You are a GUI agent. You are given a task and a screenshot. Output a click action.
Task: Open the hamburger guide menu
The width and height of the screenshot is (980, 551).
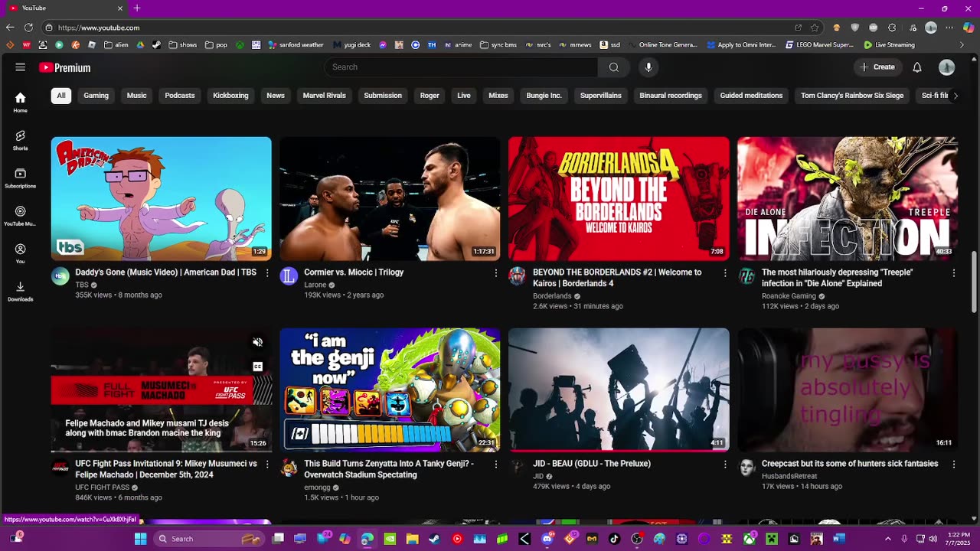21,67
